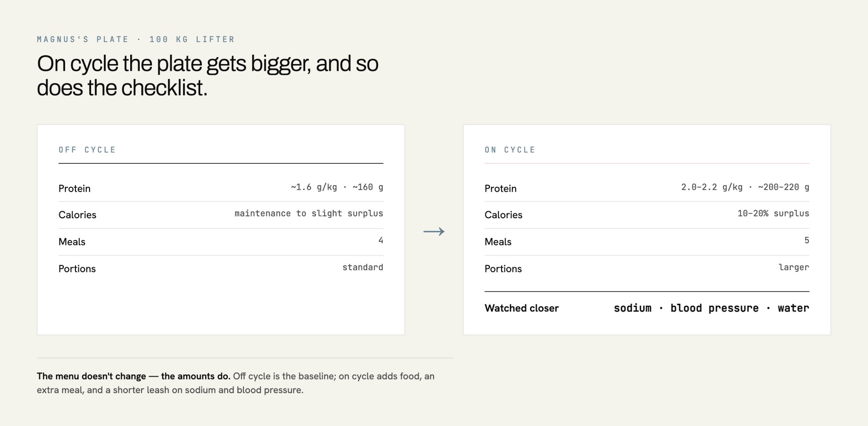Click the Watched closer label

coord(521,308)
